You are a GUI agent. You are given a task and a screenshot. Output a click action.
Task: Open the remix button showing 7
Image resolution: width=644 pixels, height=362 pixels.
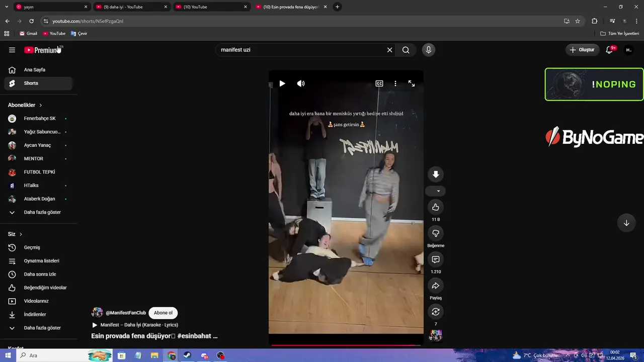point(436,312)
